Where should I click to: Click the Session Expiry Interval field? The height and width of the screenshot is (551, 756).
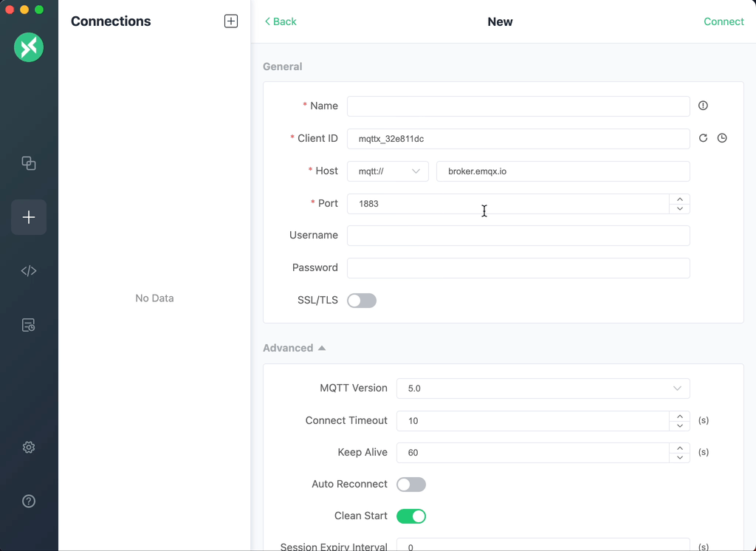coord(543,545)
